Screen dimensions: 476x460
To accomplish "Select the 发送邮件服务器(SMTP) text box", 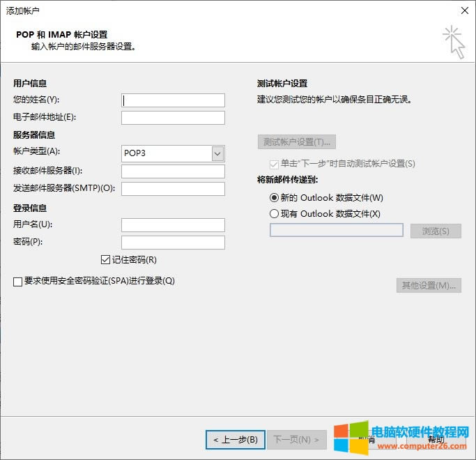I will (173, 189).
